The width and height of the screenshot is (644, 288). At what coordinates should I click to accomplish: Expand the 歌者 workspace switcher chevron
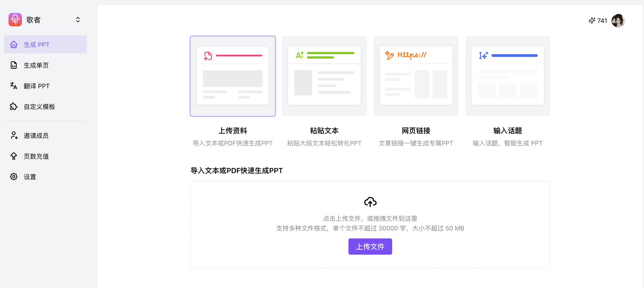pos(78,20)
